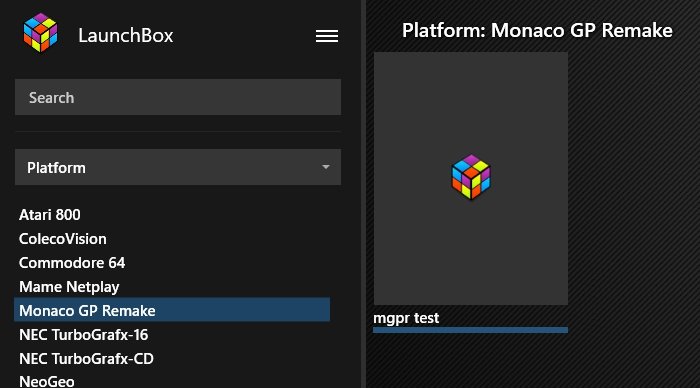Open the hamburger menu icon
700x388 pixels.
[x=327, y=36]
